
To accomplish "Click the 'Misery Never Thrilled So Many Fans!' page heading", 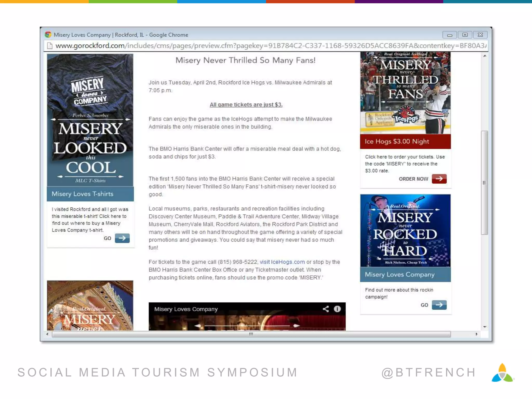I will (245, 60).
